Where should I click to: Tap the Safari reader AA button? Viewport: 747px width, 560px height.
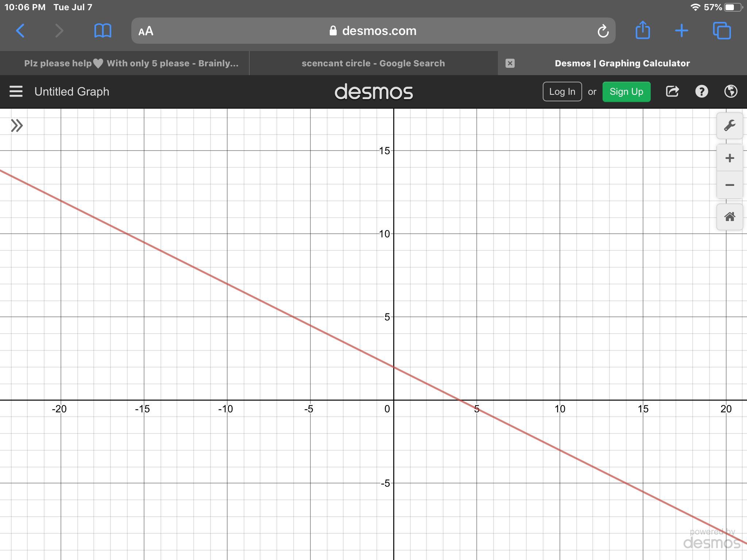pos(146,31)
